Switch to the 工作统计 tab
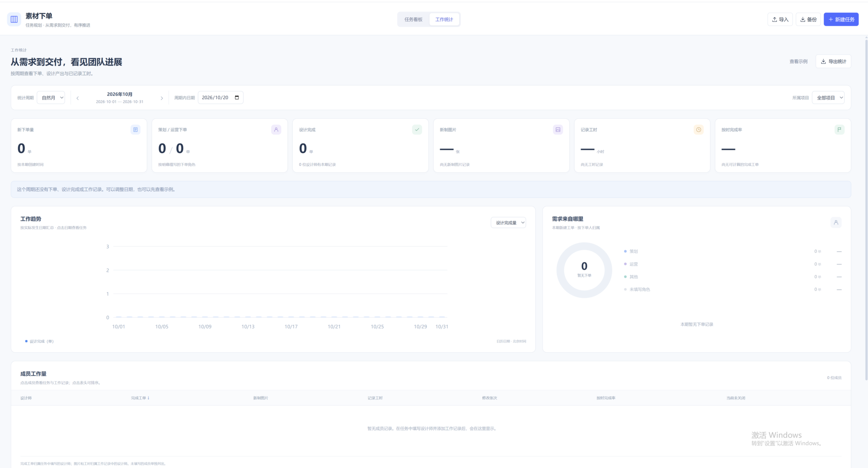The image size is (868, 468). tap(444, 19)
